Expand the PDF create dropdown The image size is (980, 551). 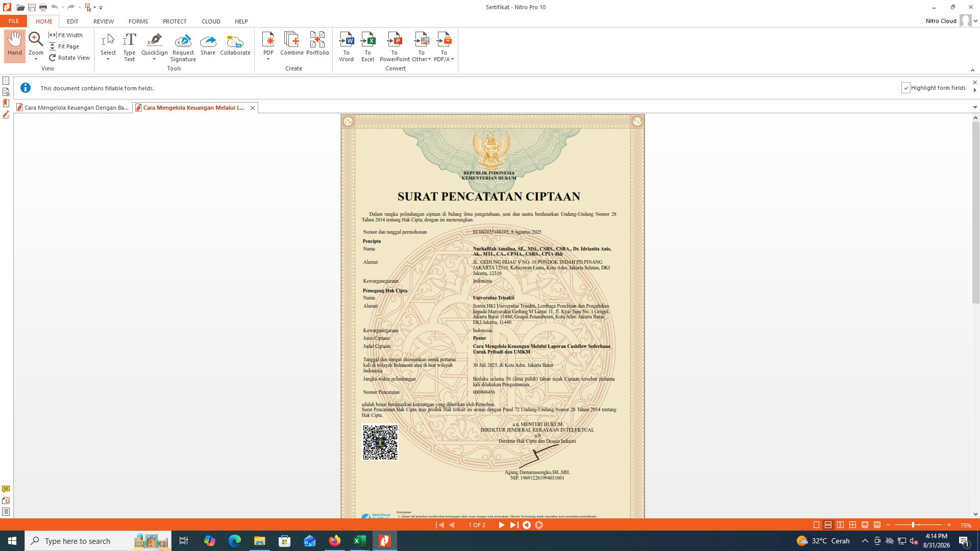click(268, 59)
